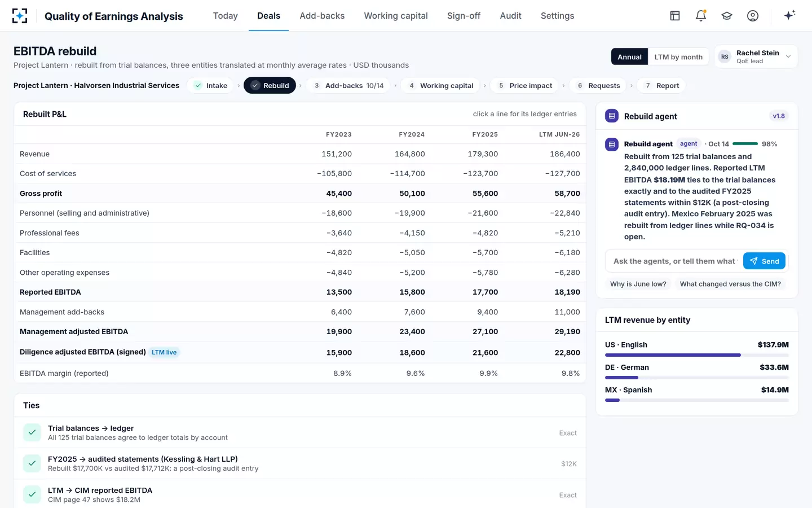Screen dimensions: 812x508
Task: Open the AI sparkle assistant icon
Action: click(x=789, y=15)
